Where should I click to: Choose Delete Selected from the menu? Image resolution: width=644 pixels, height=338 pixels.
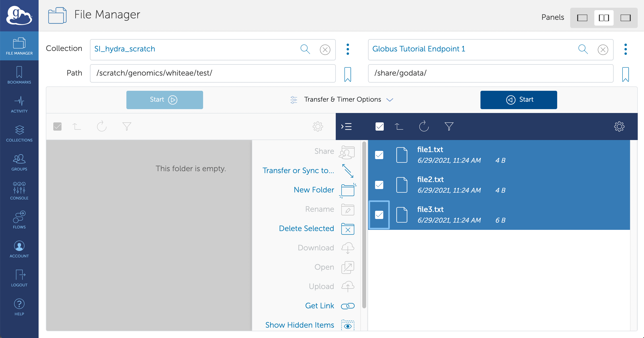[x=306, y=228]
